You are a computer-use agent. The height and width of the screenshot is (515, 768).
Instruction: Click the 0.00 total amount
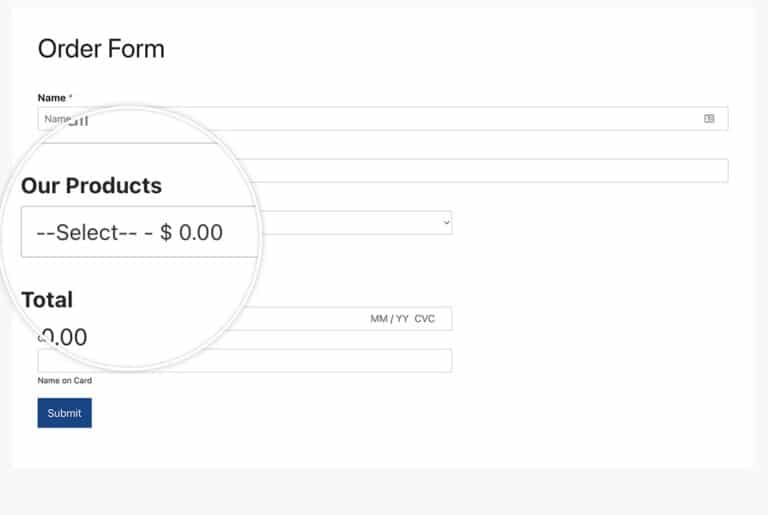pyautogui.click(x=63, y=337)
